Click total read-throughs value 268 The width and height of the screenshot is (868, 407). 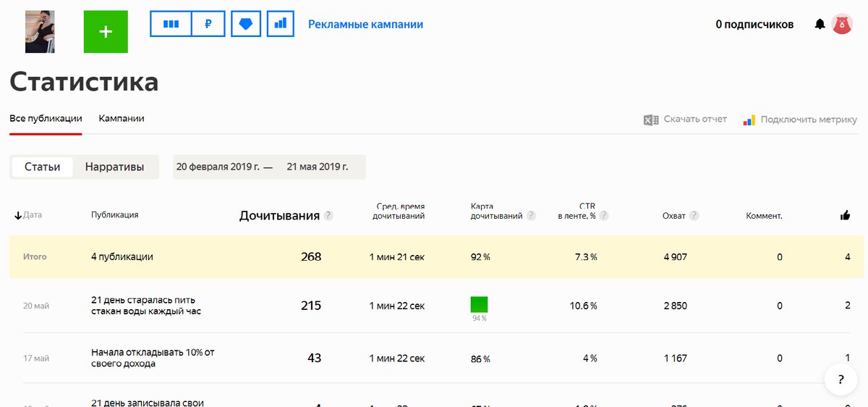[311, 257]
